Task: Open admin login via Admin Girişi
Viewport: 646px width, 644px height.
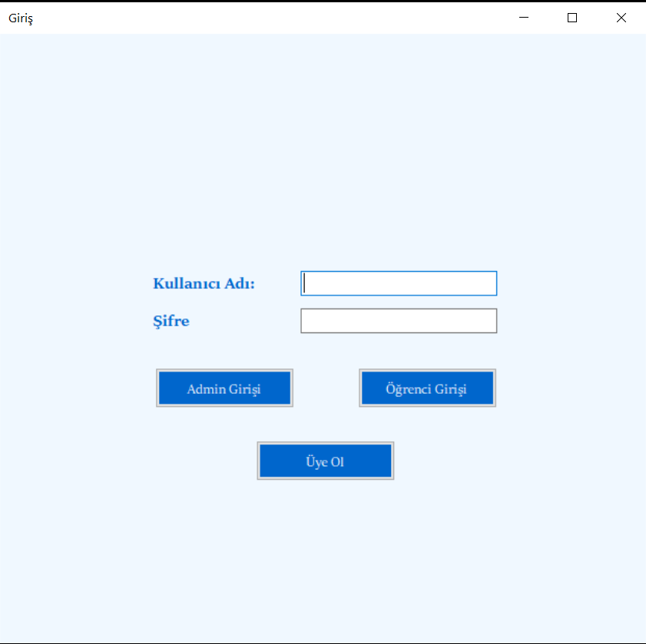Action: pyautogui.click(x=224, y=388)
